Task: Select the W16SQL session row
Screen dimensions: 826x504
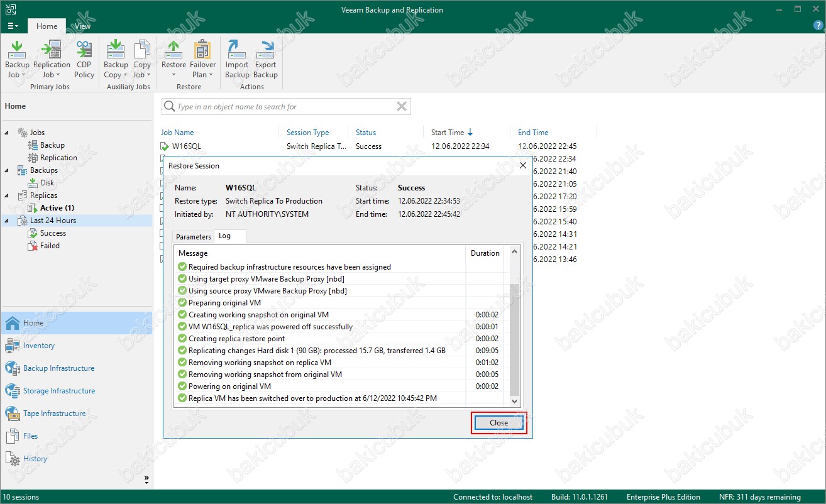Action: tap(377, 146)
